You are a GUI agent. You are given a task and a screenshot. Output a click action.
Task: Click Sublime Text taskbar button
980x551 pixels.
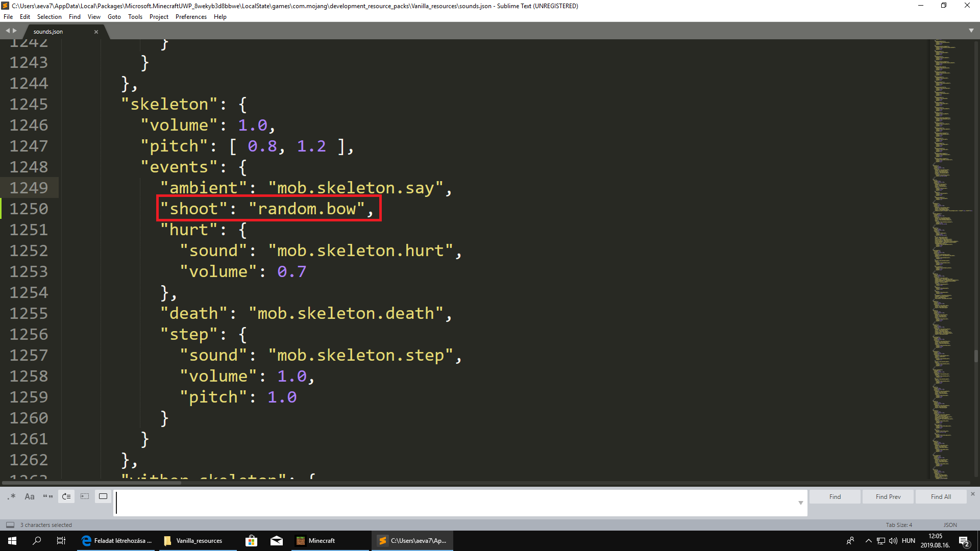(412, 541)
